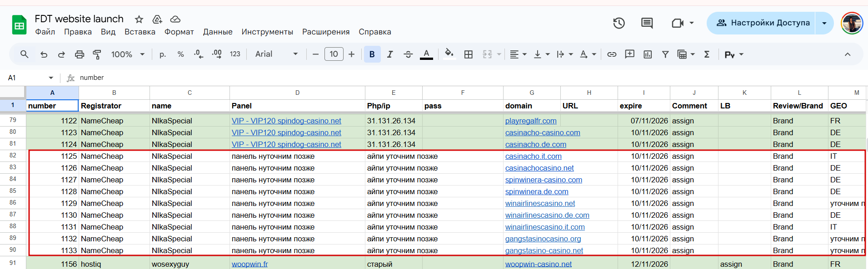Open the Справка menu

(x=375, y=32)
